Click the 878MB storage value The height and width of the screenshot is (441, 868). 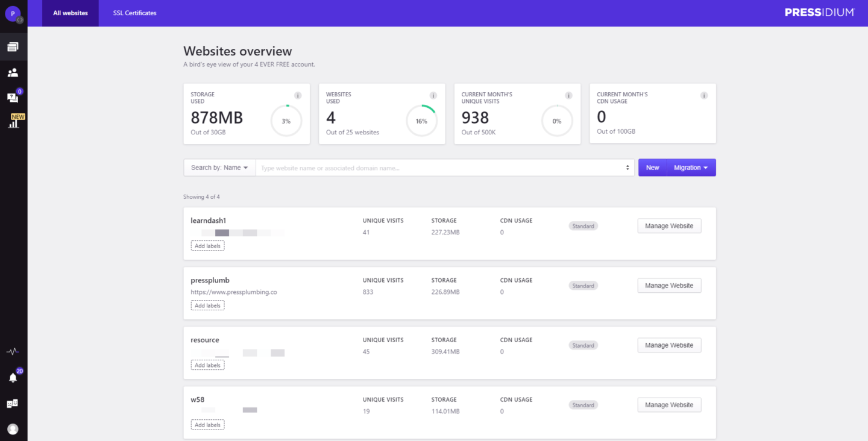[217, 117]
